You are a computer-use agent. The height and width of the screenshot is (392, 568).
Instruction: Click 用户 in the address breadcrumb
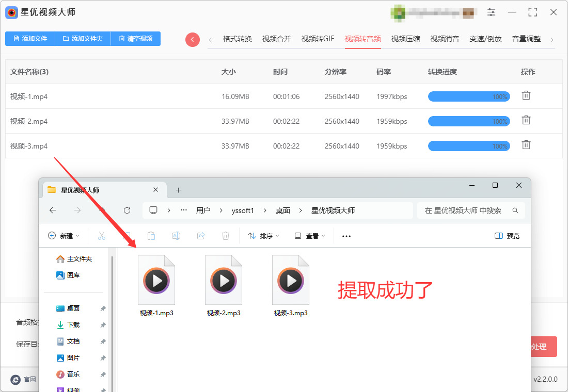[x=203, y=210]
